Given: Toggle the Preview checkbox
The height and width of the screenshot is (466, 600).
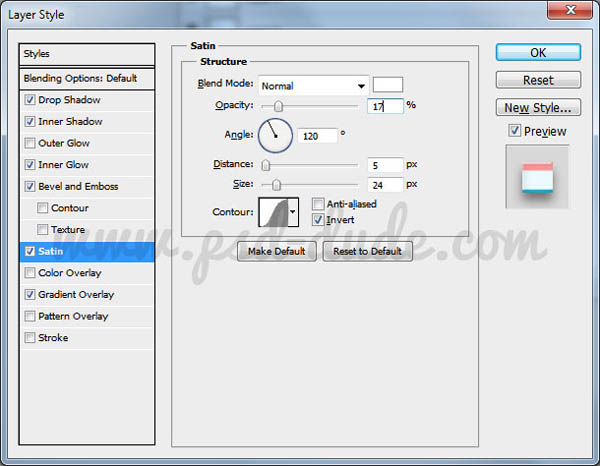Looking at the screenshot, I should [x=514, y=131].
